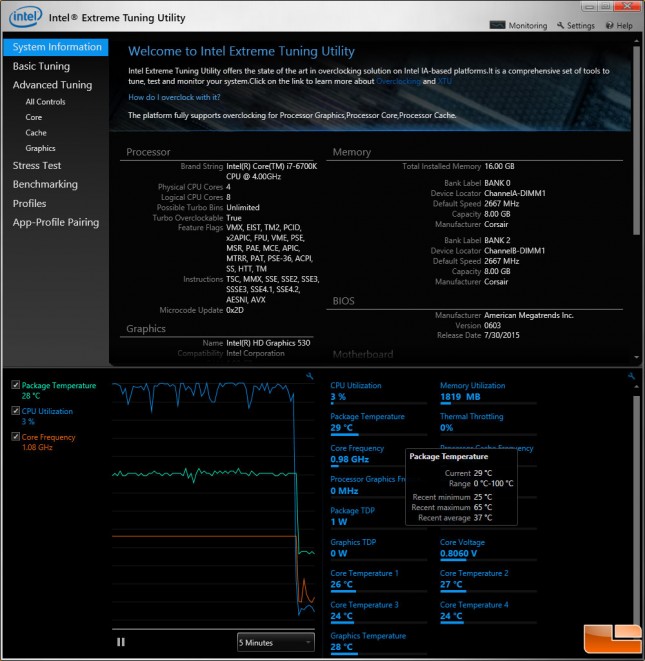The width and height of the screenshot is (645, 661).
Task: Follow the Overclocking link
Action: 398,81
